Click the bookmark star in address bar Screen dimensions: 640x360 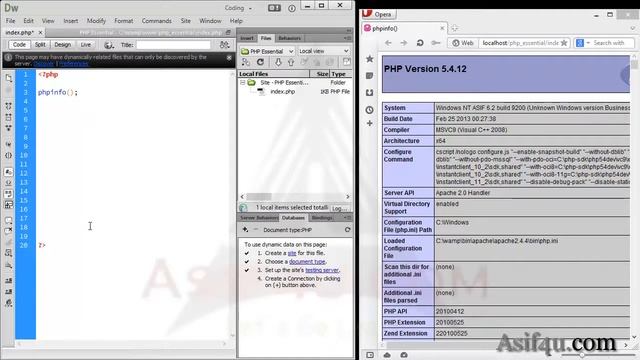(x=564, y=43)
